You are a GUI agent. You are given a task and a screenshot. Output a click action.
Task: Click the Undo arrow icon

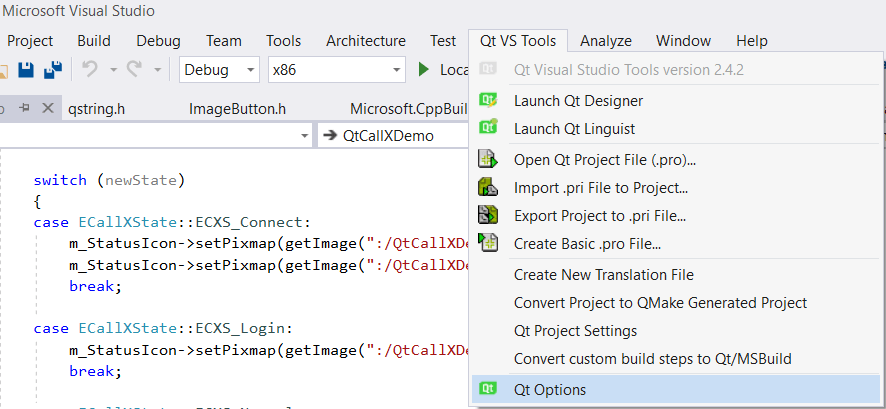(90, 69)
